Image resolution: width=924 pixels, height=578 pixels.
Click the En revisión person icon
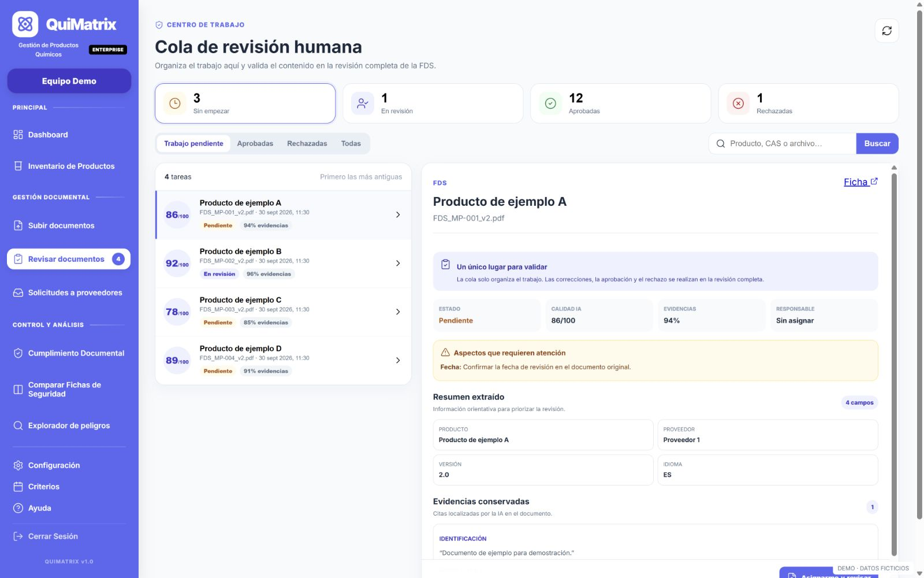(x=363, y=103)
